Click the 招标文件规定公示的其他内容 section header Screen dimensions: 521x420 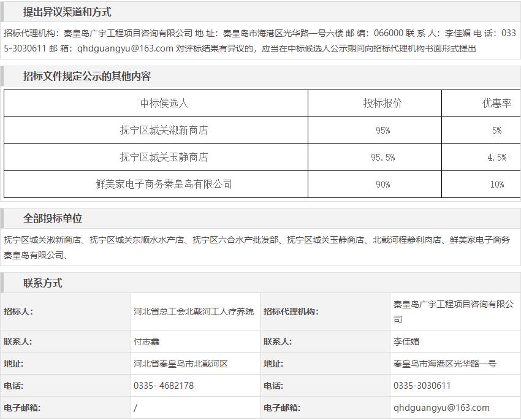point(87,76)
